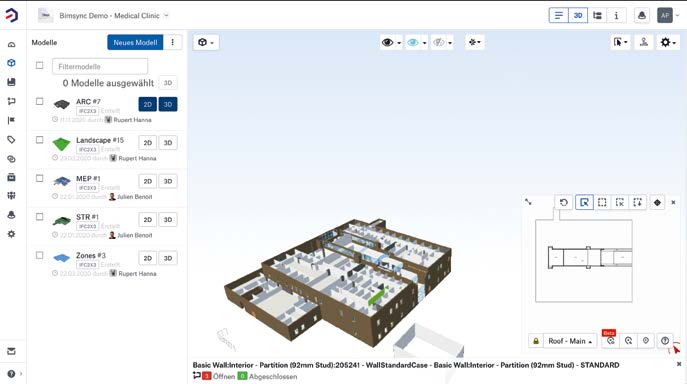Open the flag icon in left sidebar
The height and width of the screenshot is (384, 687).
pyautogui.click(x=11, y=120)
